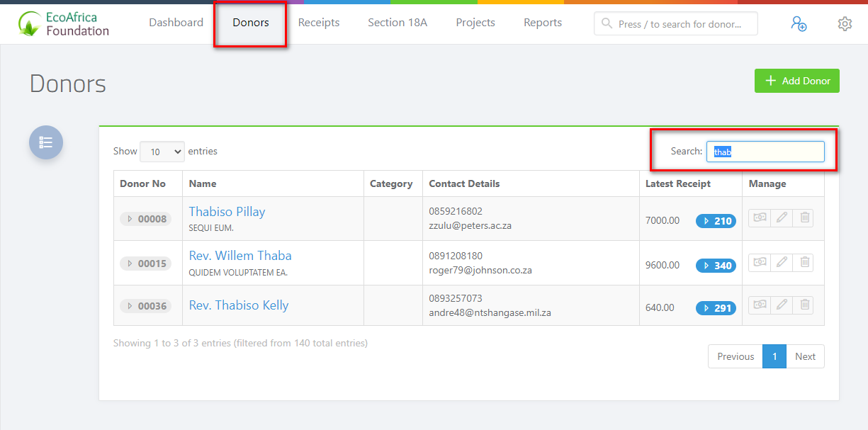Screen dimensions: 868x430
Task: Open the Section 18A tab
Action: click(x=398, y=23)
